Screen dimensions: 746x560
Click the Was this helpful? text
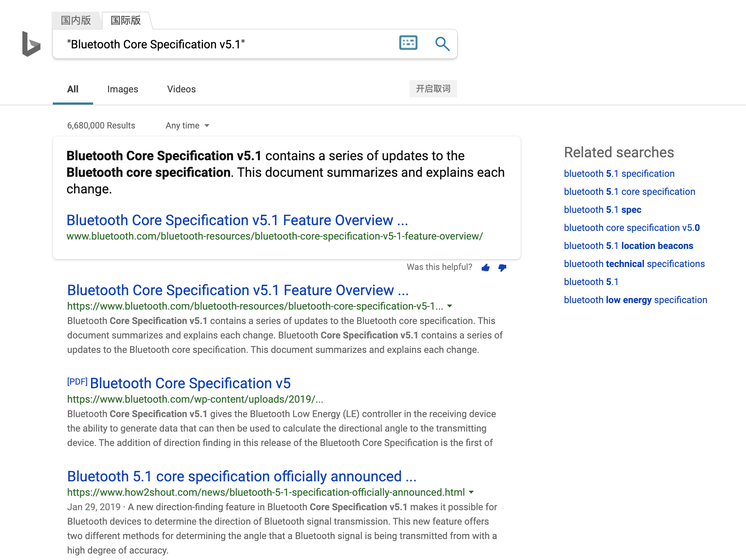pos(439,267)
